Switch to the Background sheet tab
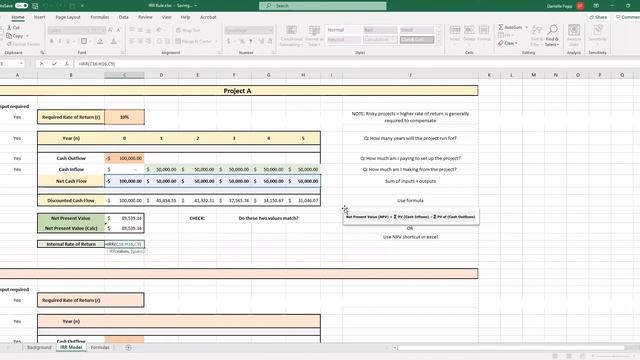Image resolution: width=640 pixels, height=360 pixels. [39, 347]
